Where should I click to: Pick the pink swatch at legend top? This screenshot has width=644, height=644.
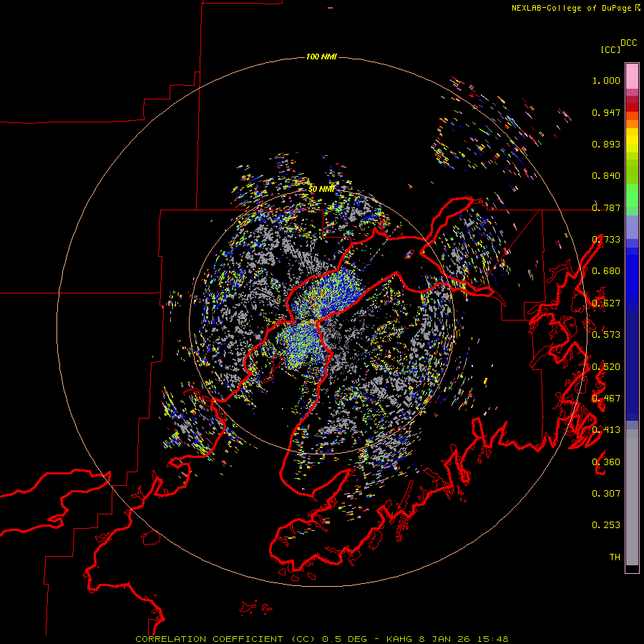[x=632, y=76]
